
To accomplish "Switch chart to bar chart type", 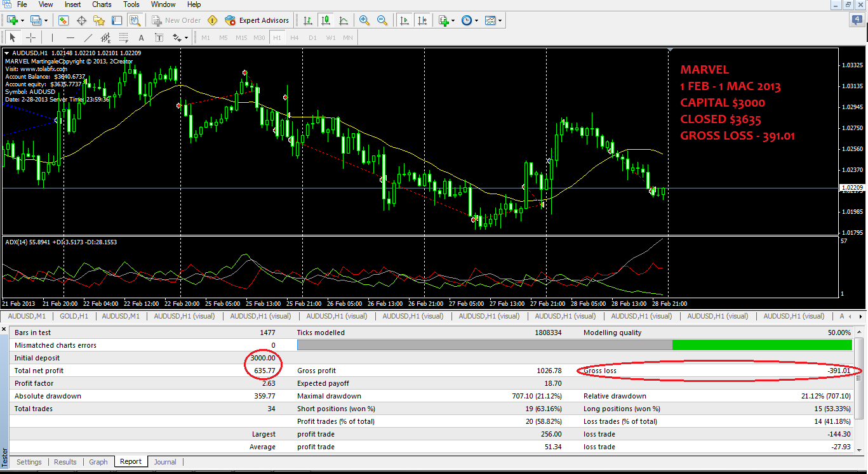I will [x=308, y=20].
